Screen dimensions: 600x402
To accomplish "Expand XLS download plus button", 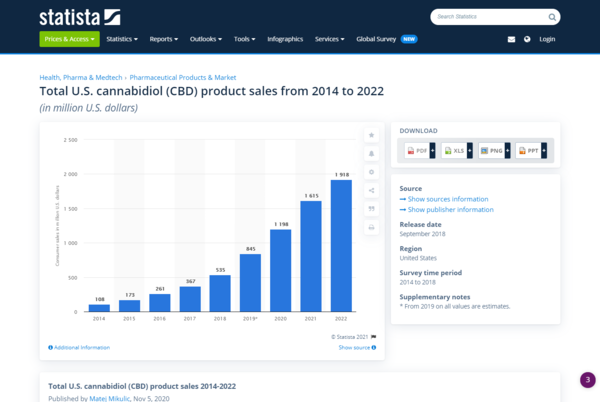I will click(x=470, y=151).
